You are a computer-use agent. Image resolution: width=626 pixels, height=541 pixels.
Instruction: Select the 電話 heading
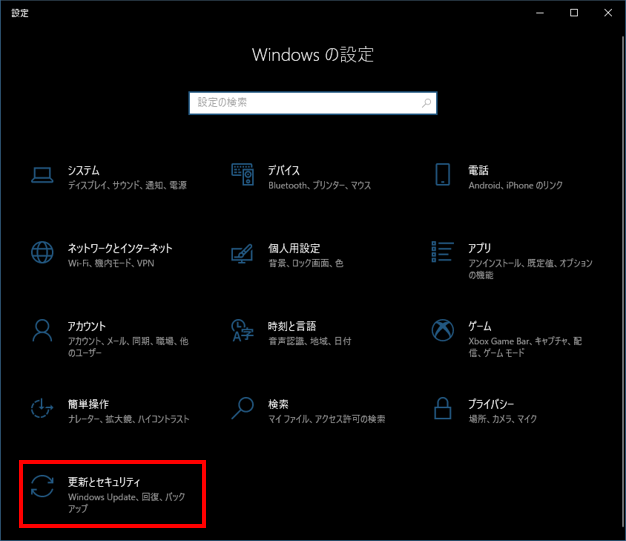478,170
